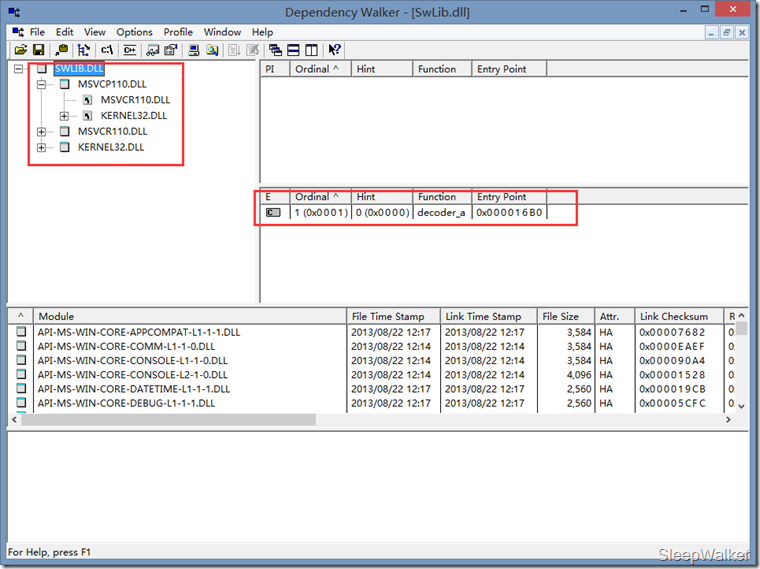Click the module list horizontal scrollbar thumb
This screenshot has height=569, width=760.
tap(168, 420)
